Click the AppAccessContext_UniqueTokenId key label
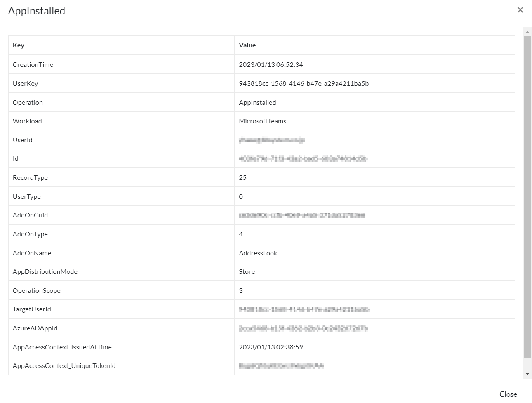Image resolution: width=532 pixels, height=403 pixels. click(x=64, y=366)
